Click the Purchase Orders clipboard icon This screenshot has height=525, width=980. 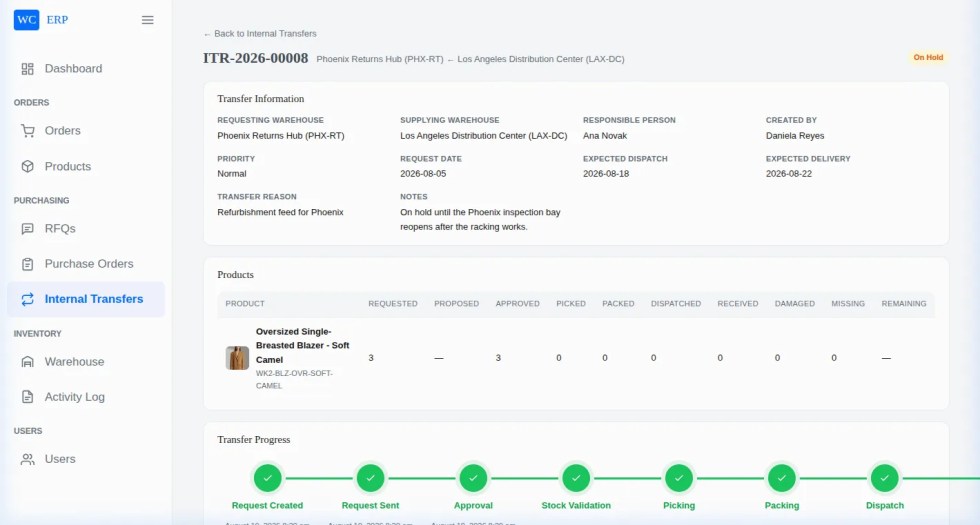28,264
